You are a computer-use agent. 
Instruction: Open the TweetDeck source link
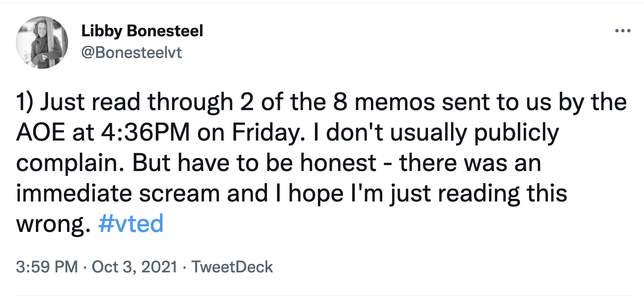[232, 267]
